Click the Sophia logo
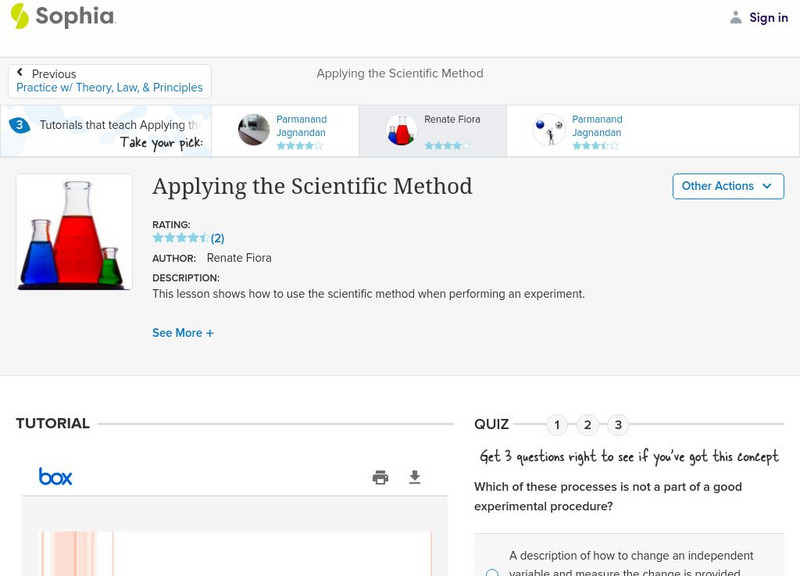Image resolution: width=800 pixels, height=576 pixels. [x=62, y=17]
